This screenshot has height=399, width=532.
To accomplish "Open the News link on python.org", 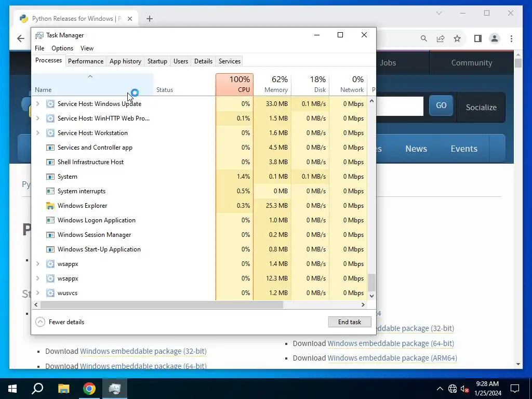I will pyautogui.click(x=416, y=149).
